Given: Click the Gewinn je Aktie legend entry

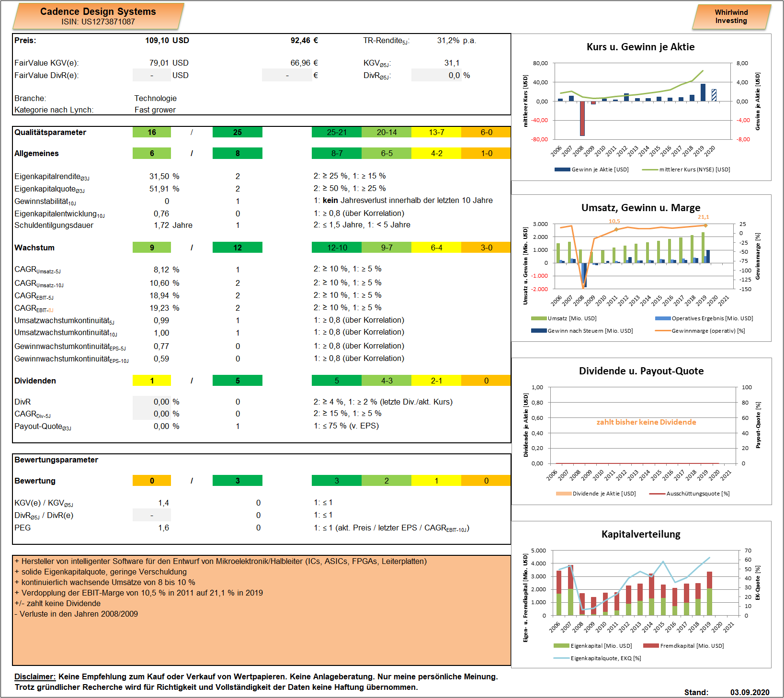Looking at the screenshot, I should point(591,169).
